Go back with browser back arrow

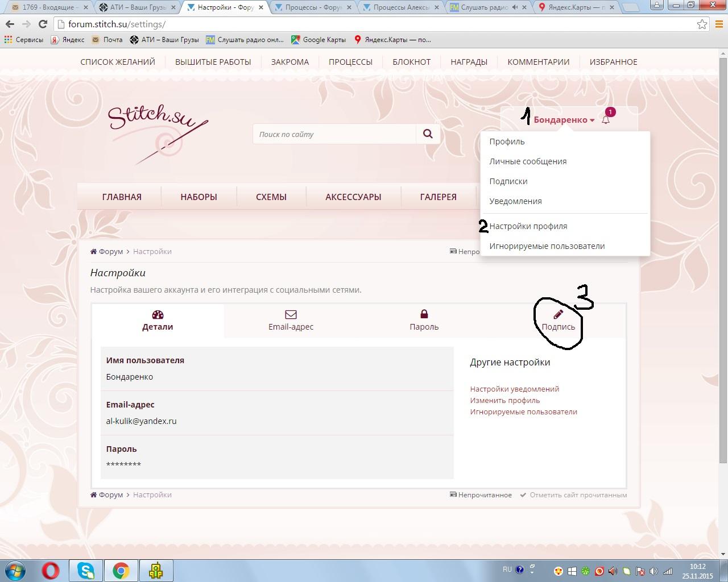pyautogui.click(x=10, y=24)
